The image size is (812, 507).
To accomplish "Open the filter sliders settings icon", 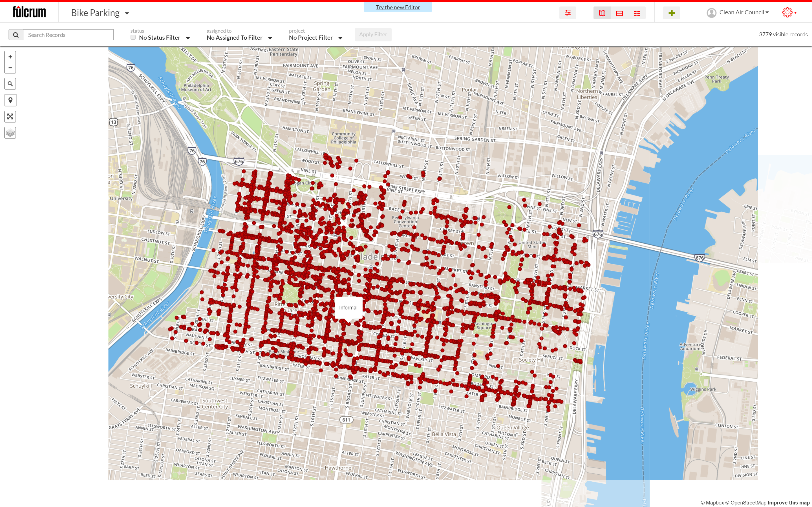I will tap(567, 13).
